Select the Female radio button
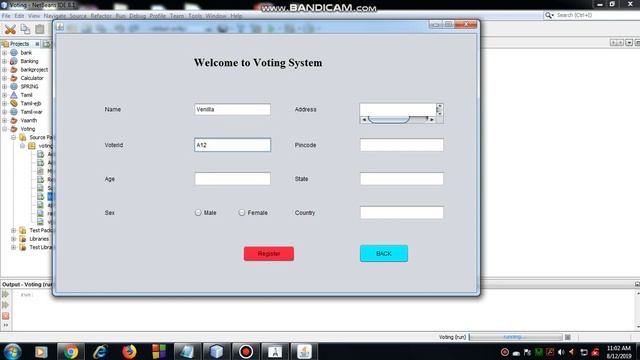The image size is (640, 360). point(242,213)
